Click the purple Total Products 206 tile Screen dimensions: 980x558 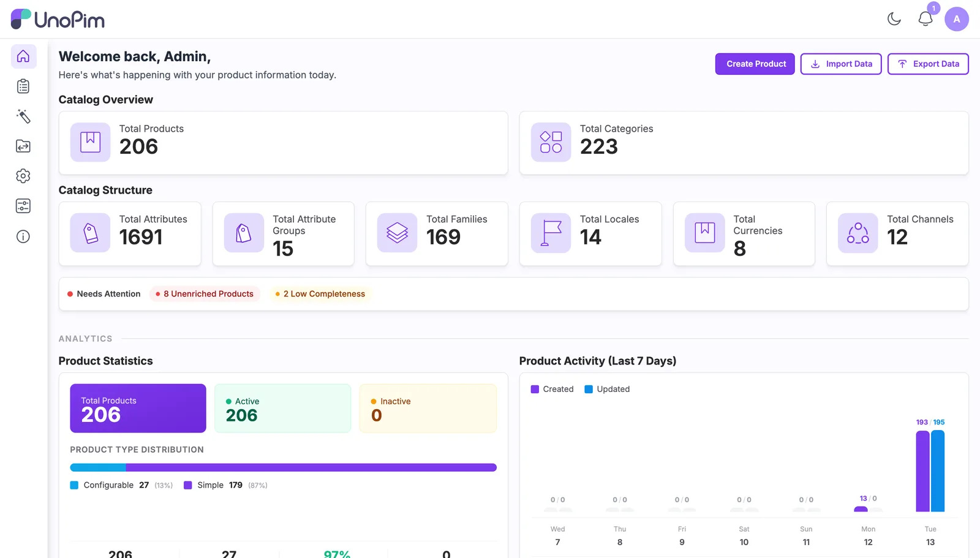click(138, 409)
